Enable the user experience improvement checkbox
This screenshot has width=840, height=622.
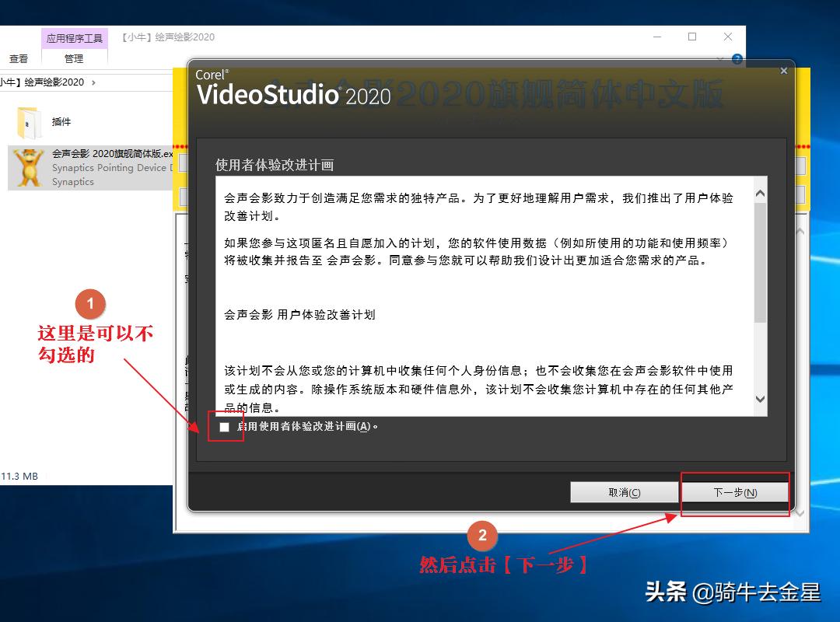(225, 427)
